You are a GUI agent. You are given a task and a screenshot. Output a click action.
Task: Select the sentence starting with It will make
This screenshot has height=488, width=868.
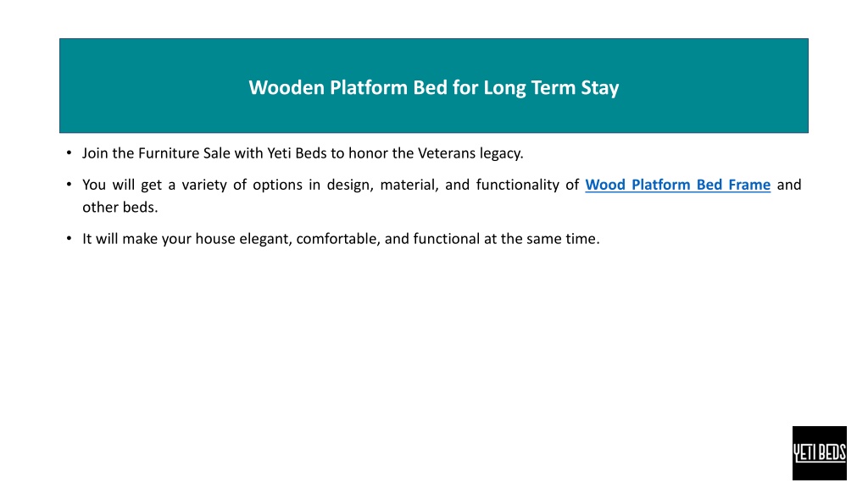[341, 239]
